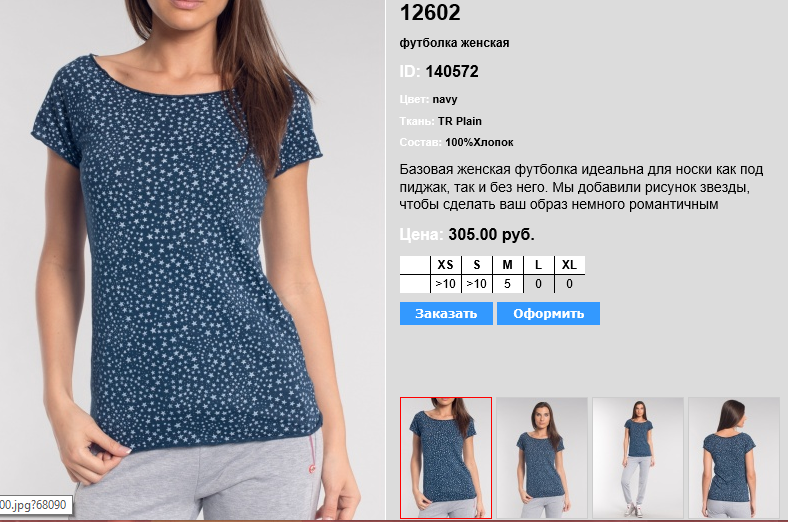This screenshot has height=522, width=788.
Task: Click the product ID number 140572
Action: coord(452,71)
